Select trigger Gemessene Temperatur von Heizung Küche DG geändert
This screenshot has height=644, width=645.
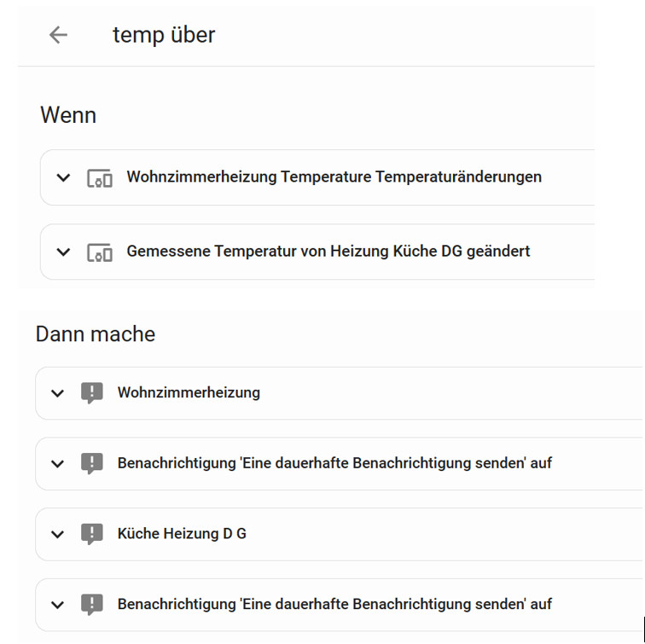coord(328,251)
